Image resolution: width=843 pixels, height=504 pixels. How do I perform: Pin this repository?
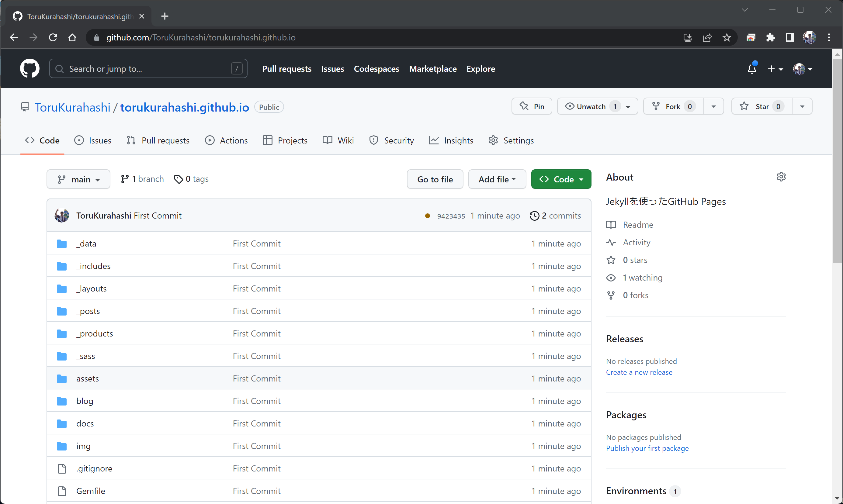(532, 107)
